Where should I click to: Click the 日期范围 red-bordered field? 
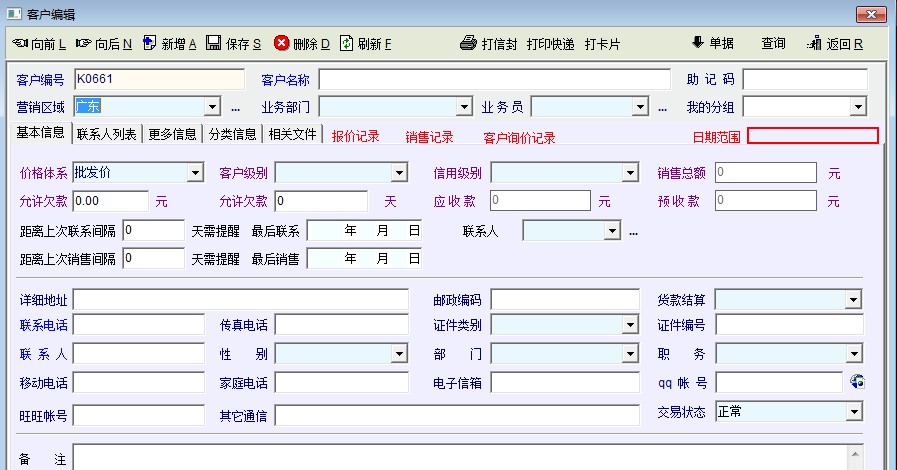coord(812,136)
